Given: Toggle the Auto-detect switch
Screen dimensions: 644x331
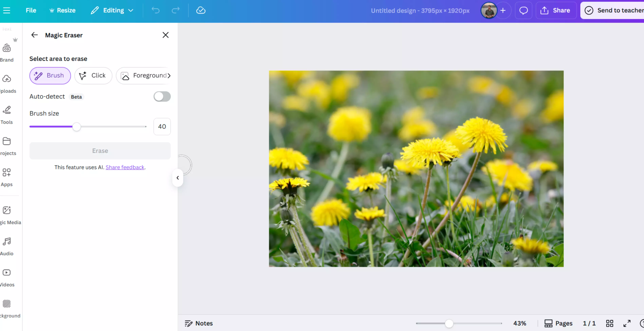Looking at the screenshot, I should tap(162, 97).
